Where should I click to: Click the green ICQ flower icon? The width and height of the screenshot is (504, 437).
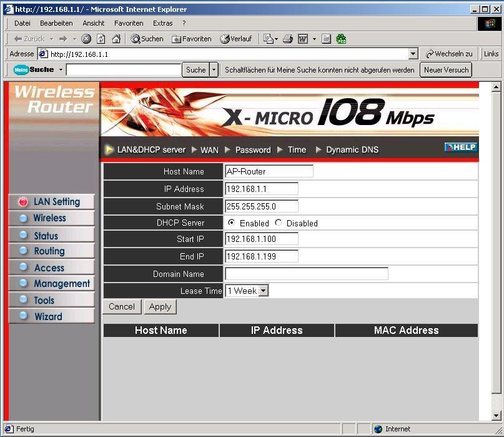pyautogui.click(x=341, y=39)
